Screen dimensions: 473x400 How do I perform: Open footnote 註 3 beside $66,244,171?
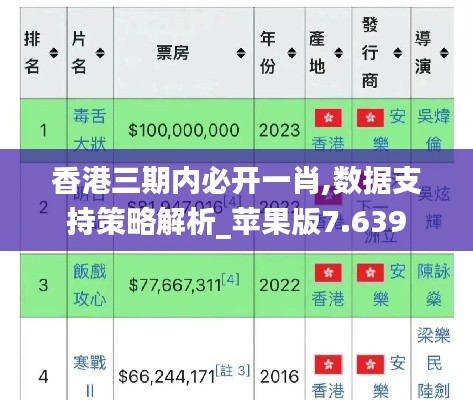coord(233,370)
